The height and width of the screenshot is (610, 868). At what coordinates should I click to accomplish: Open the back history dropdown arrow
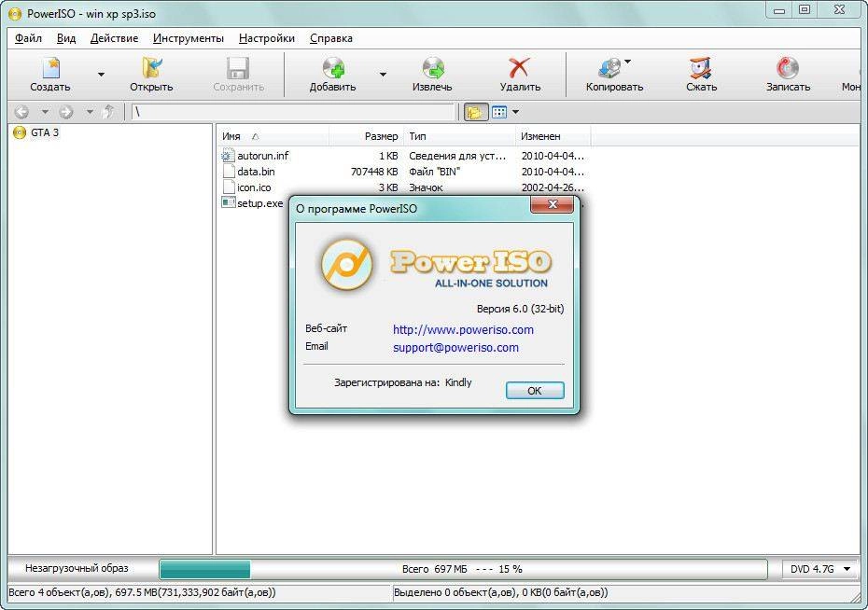45,112
